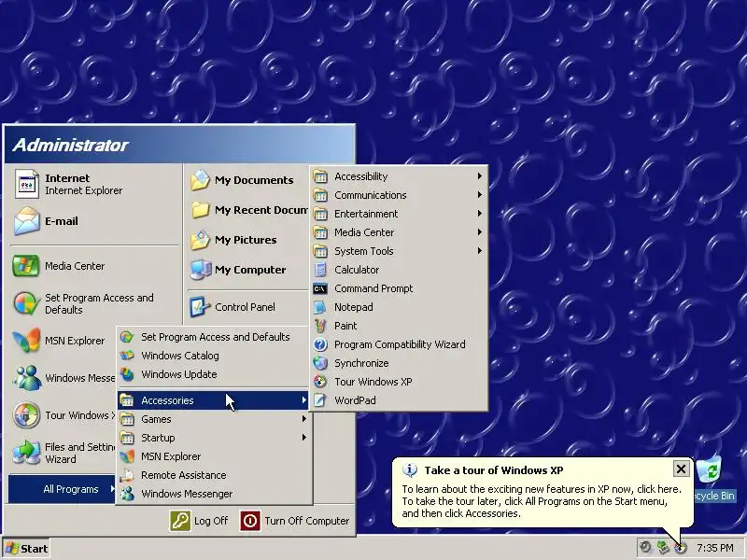This screenshot has height=560, width=747.
Task: Start Program Compatibility Wizard
Action: pos(399,344)
